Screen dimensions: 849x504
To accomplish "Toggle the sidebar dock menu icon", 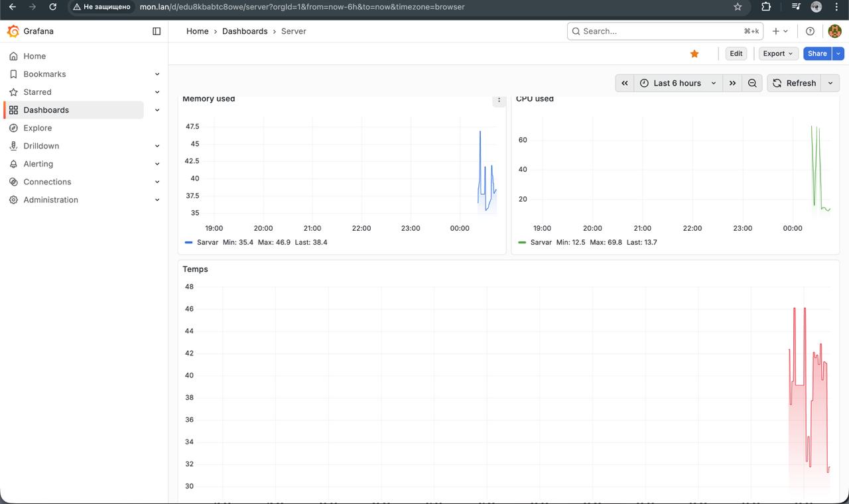I will (x=157, y=31).
